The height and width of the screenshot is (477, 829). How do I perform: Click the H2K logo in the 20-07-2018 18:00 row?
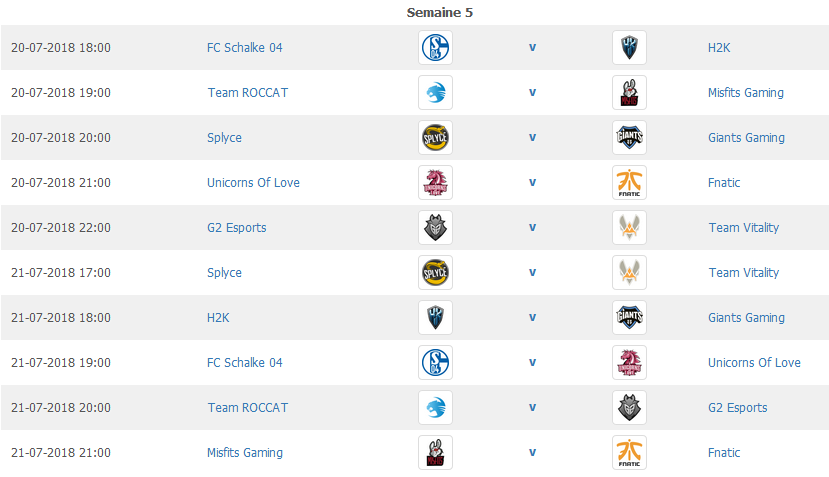(629, 48)
